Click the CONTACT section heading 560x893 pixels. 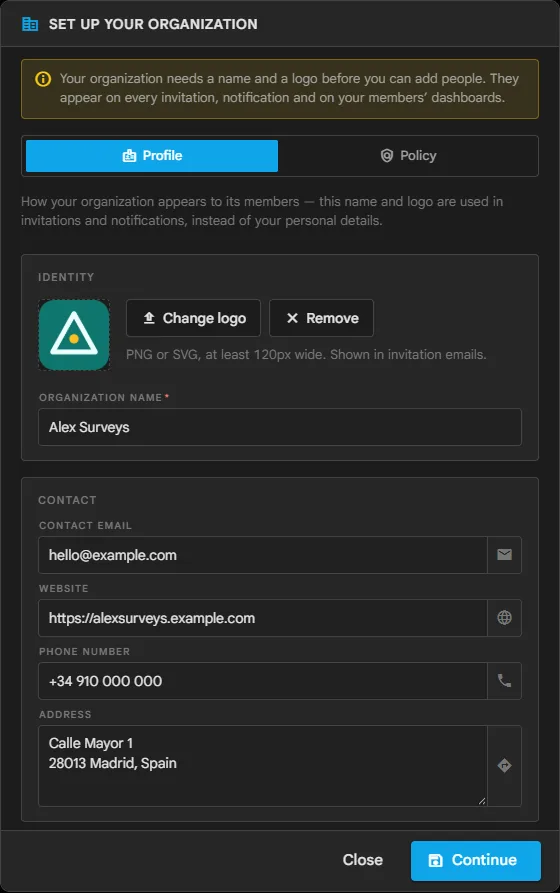tap(67, 500)
